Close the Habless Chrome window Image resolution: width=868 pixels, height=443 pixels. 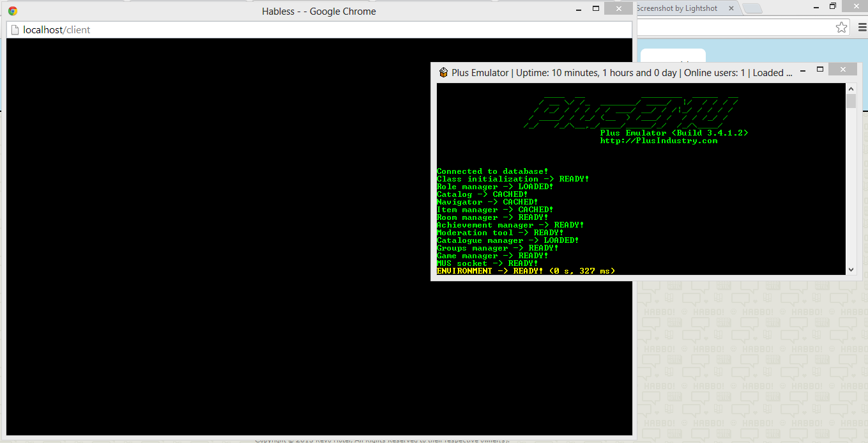click(619, 8)
